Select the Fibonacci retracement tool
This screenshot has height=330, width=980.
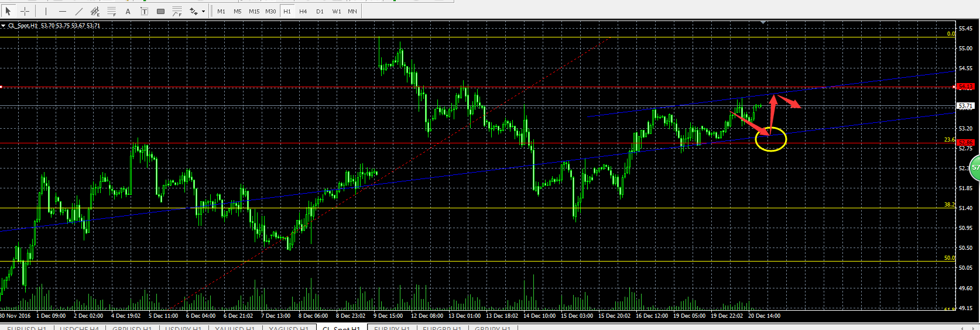tap(112, 11)
